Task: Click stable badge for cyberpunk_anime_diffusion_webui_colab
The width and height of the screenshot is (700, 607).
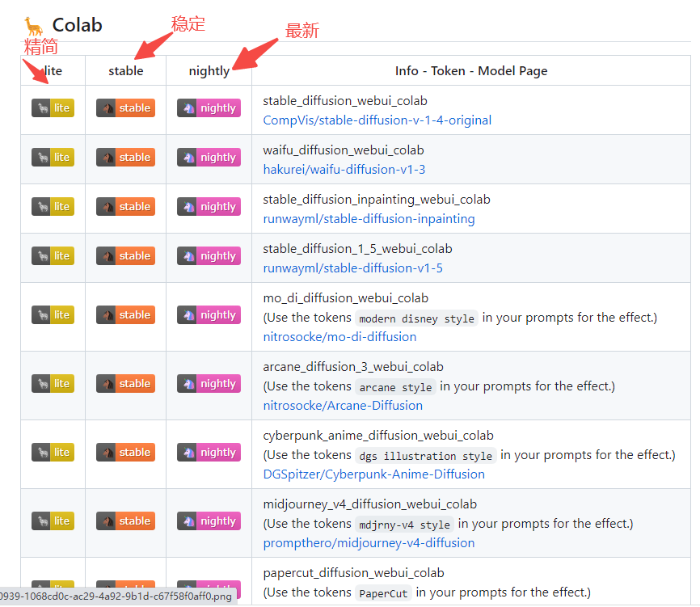Action: point(125,453)
